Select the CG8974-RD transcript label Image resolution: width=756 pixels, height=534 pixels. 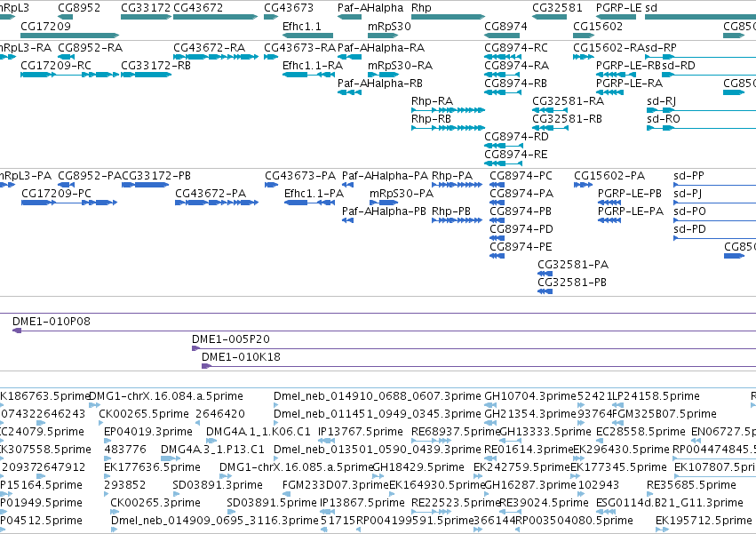pos(516,137)
